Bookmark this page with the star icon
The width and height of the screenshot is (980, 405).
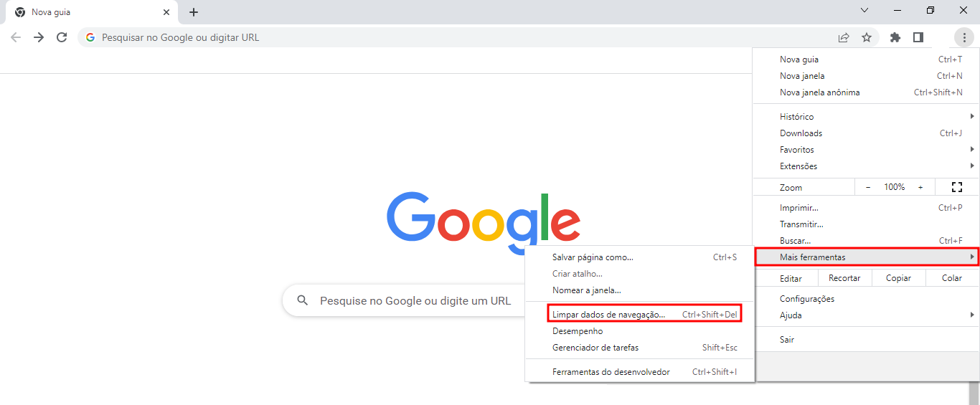coord(867,37)
